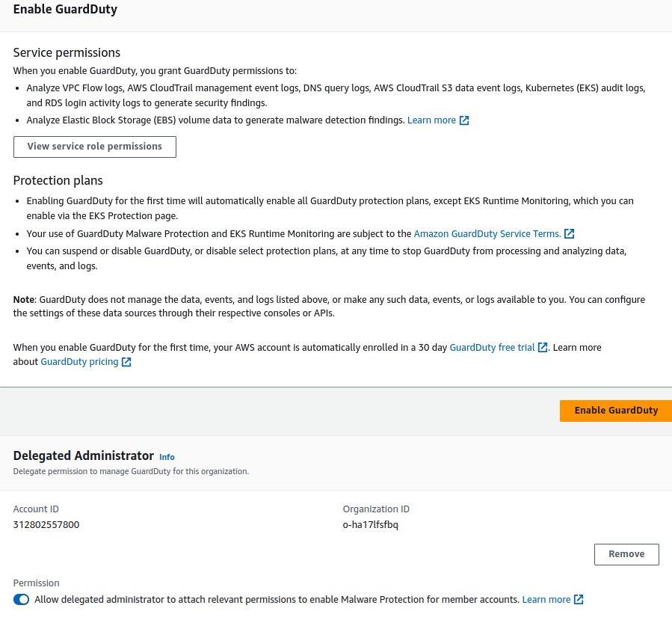Click external-link icon after EBS Learn more
Image resolution: width=672 pixels, height=620 pixels.
coord(464,120)
